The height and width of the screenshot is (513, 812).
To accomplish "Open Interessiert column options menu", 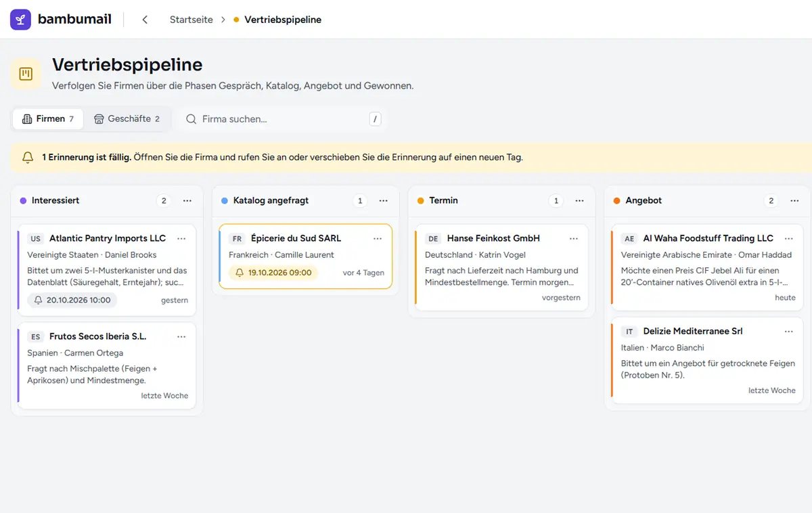I will click(x=187, y=200).
